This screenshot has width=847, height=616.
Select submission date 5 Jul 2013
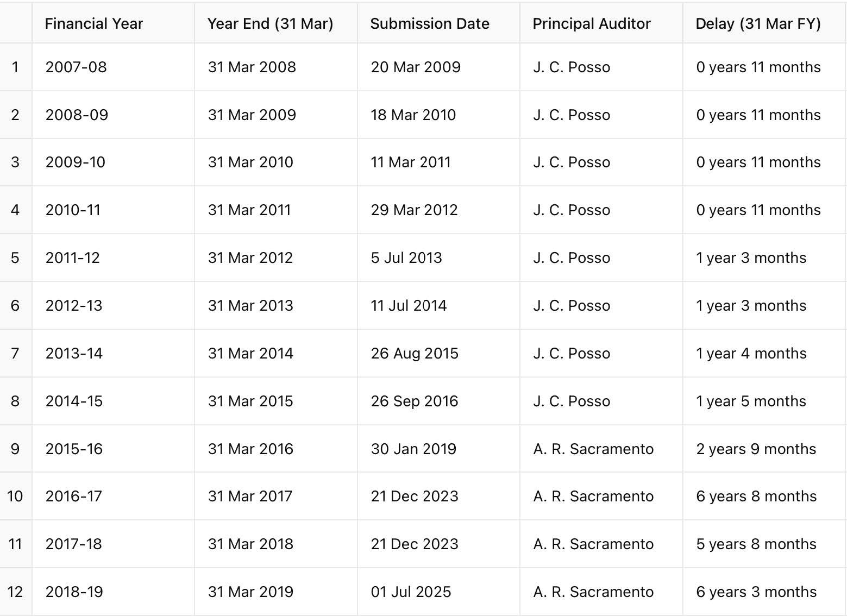click(406, 258)
